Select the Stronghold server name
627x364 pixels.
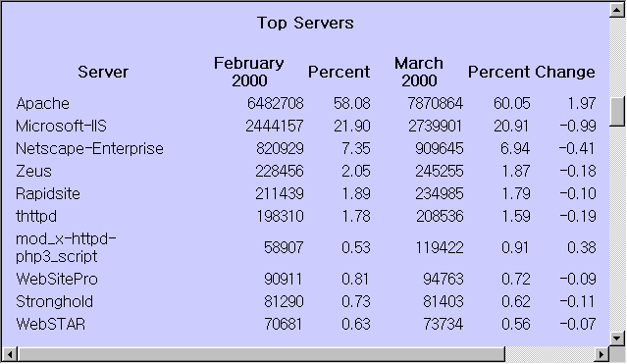click(54, 301)
